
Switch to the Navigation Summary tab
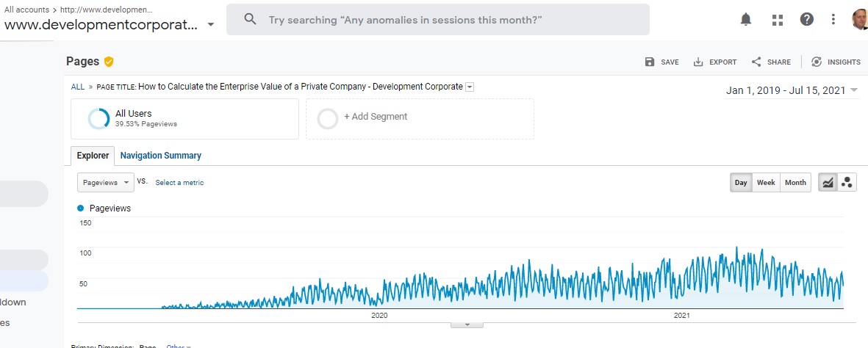pos(160,156)
